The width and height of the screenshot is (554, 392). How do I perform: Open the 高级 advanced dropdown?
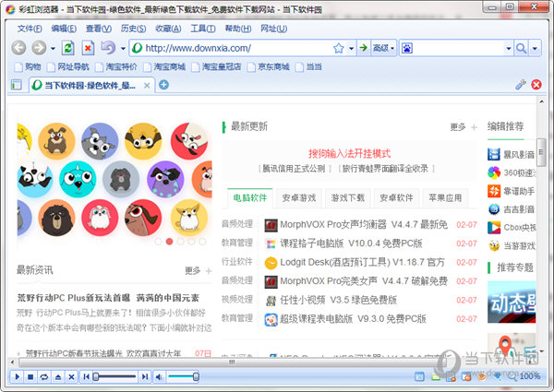(x=384, y=48)
